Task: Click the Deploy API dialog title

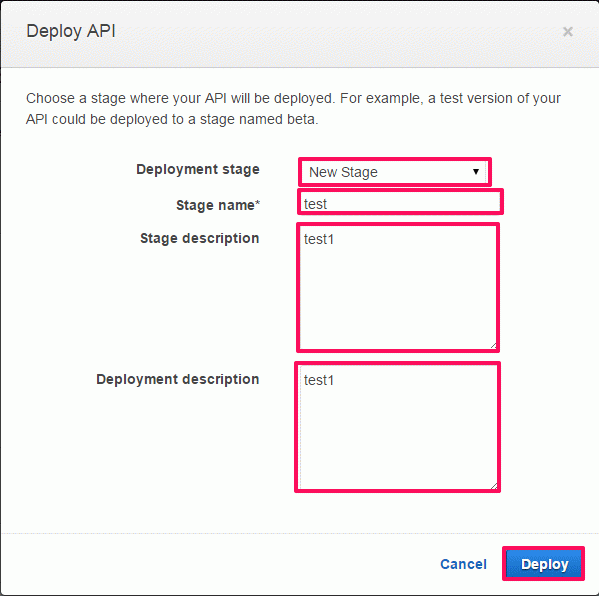Action: pos(71,31)
